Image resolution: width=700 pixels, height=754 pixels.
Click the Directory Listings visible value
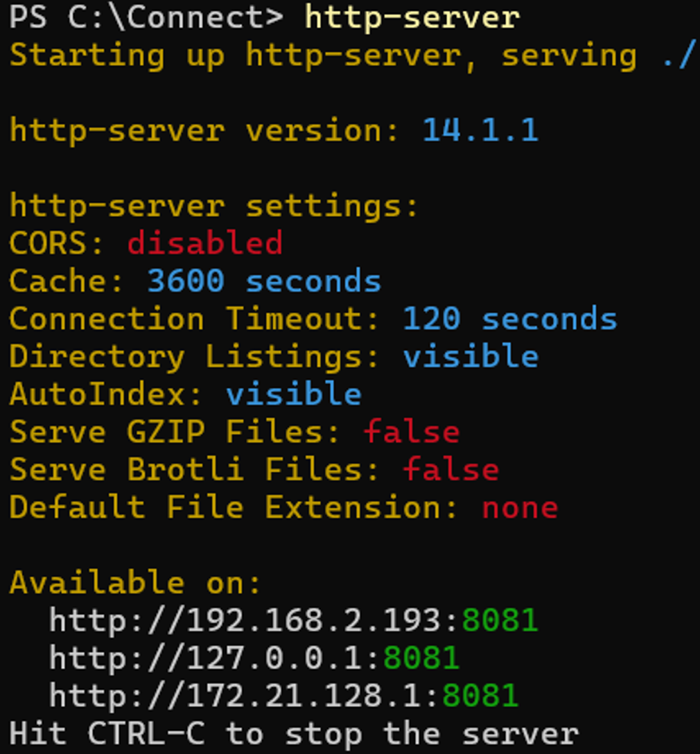pyautogui.click(x=471, y=356)
